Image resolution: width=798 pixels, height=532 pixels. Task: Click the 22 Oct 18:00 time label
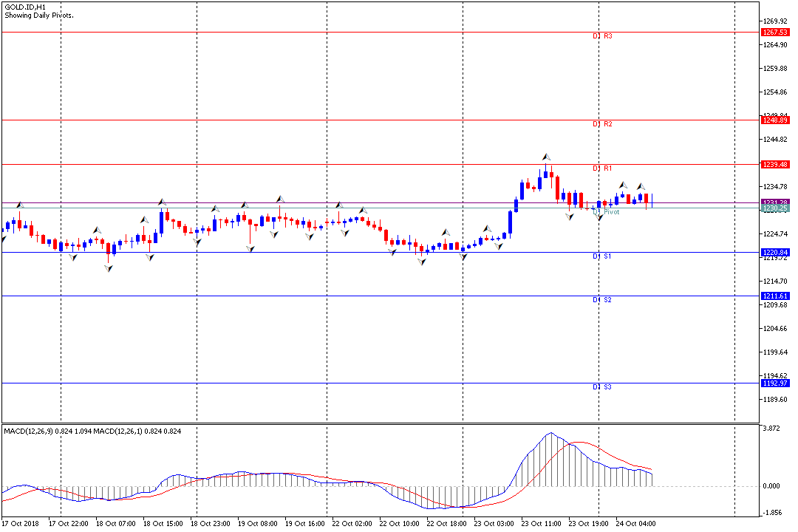[x=447, y=524]
